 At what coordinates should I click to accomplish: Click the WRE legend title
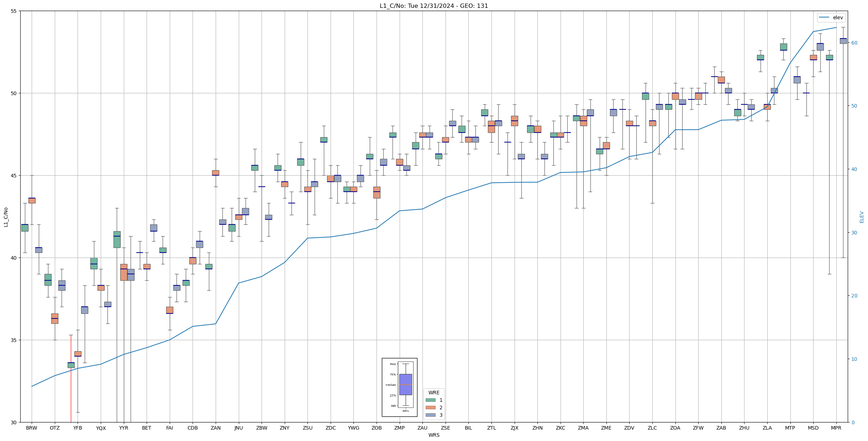click(433, 393)
